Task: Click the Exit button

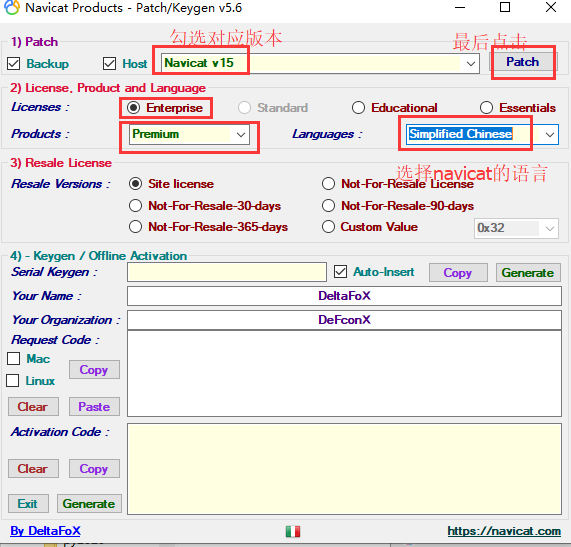Action: pos(28,504)
